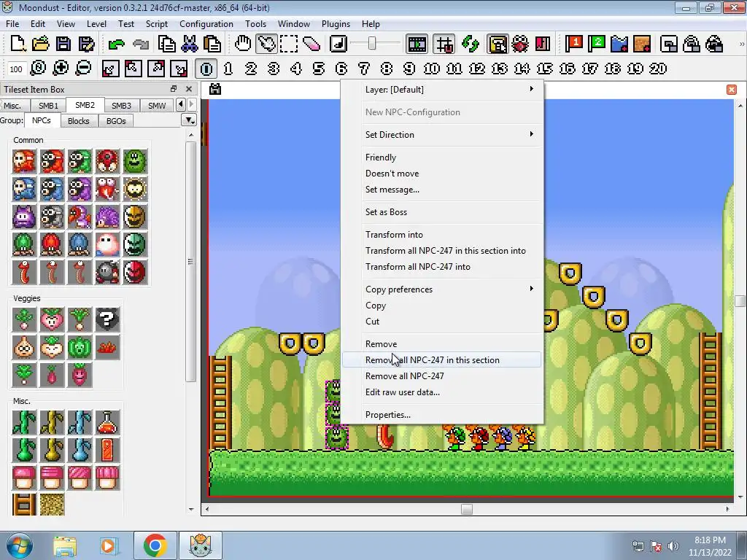Toggle the animation film icon
Screen dimensions: 747x560
pos(417,44)
